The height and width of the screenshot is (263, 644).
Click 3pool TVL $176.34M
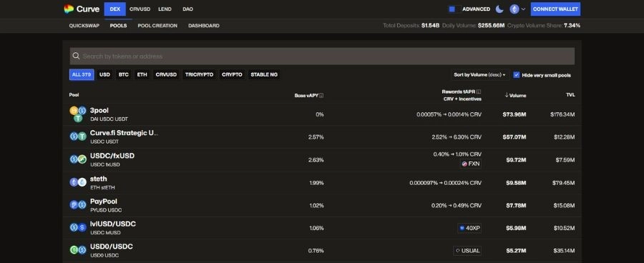[x=562, y=114]
